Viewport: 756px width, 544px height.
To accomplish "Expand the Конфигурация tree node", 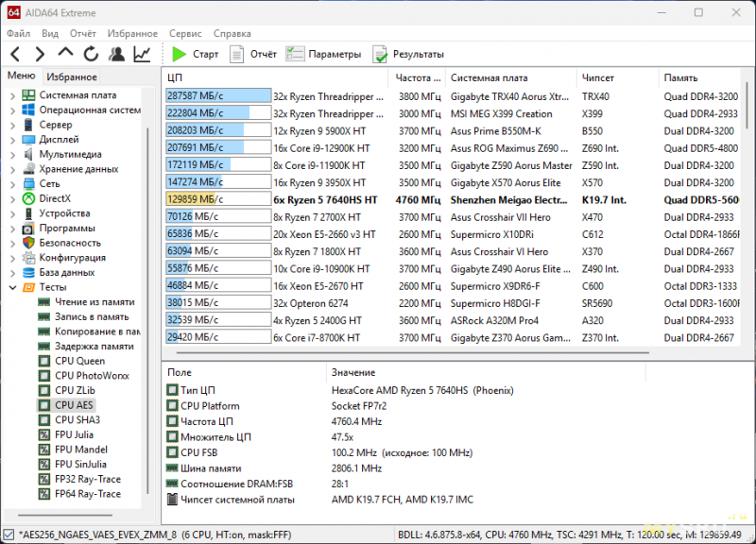I will [x=12, y=258].
